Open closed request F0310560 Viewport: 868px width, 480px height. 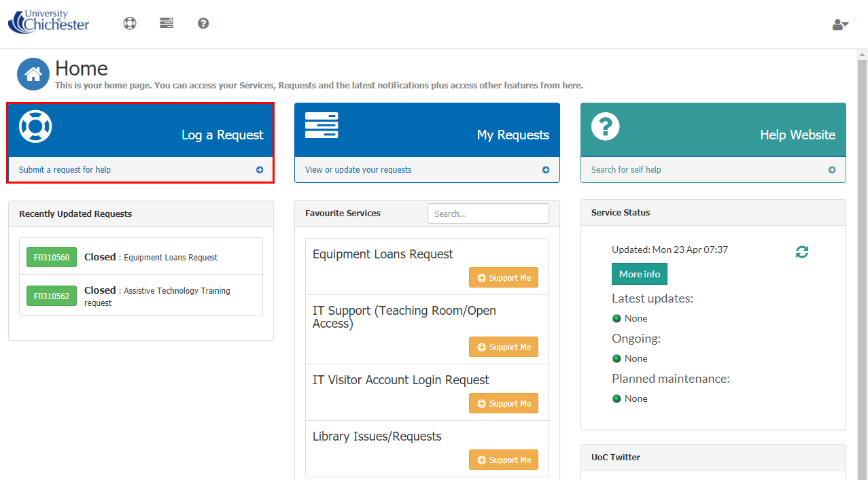pos(51,258)
